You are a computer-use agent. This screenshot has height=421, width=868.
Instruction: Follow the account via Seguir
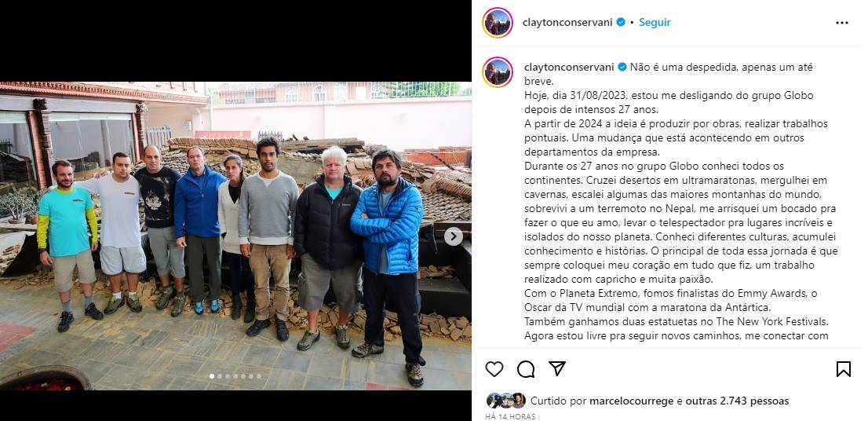655,22
